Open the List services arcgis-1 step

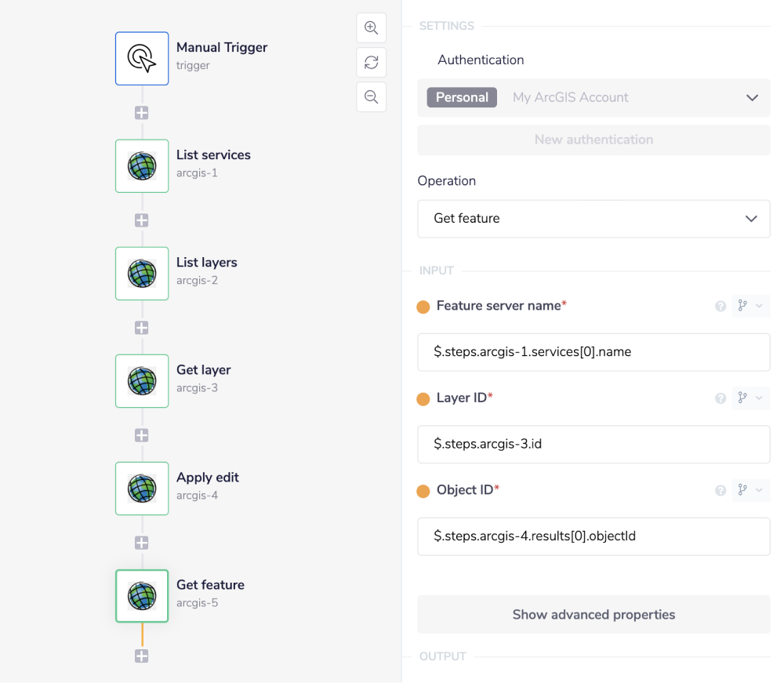(x=142, y=165)
